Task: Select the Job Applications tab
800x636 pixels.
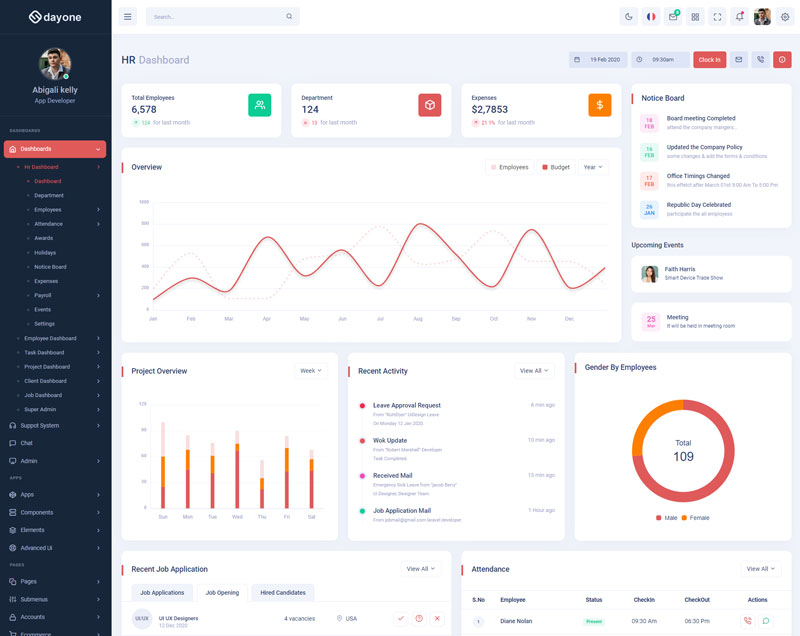Action: point(161,593)
